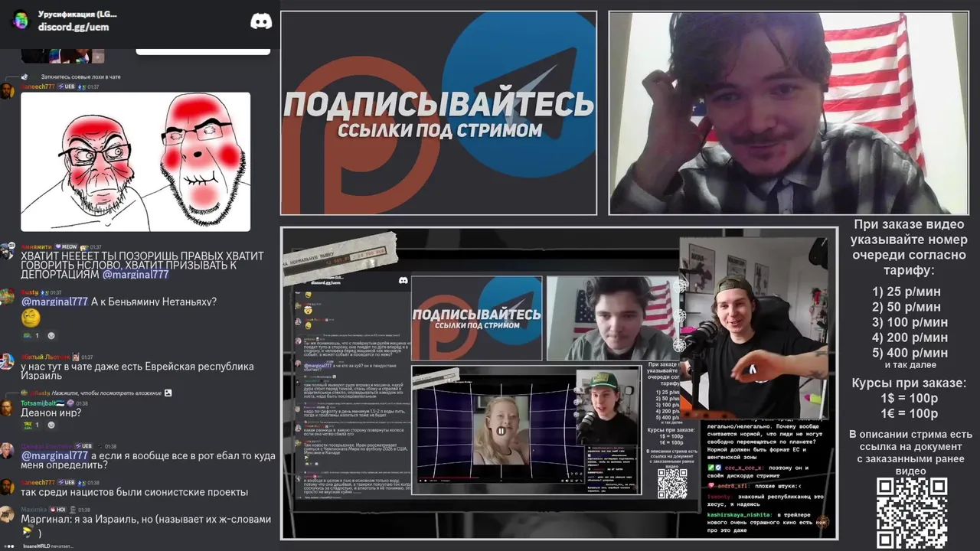
Task: Click the HOI tag next to Maxinka
Action: (x=60, y=509)
